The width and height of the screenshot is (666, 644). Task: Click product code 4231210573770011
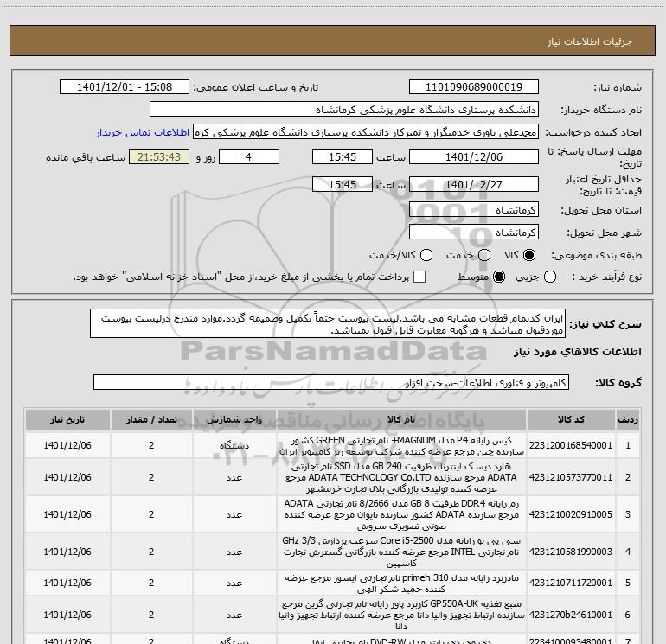tap(571, 477)
